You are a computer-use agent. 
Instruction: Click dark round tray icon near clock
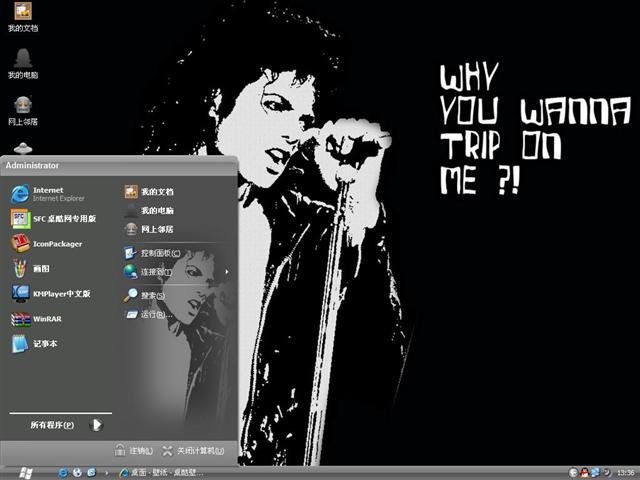click(x=607, y=473)
